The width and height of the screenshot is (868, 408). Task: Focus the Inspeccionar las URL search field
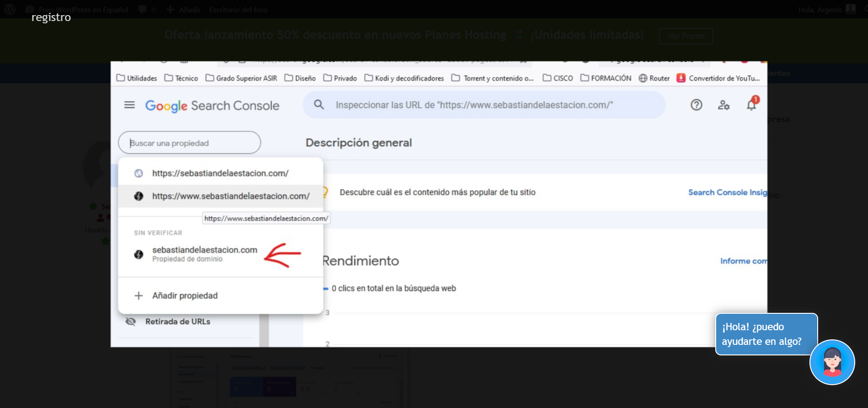pyautogui.click(x=484, y=105)
